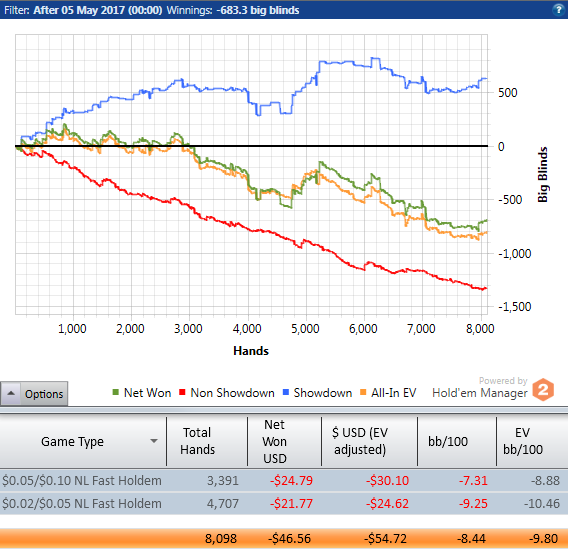This screenshot has height=549, width=568.
Task: Click the totals summary row
Action: (x=284, y=538)
